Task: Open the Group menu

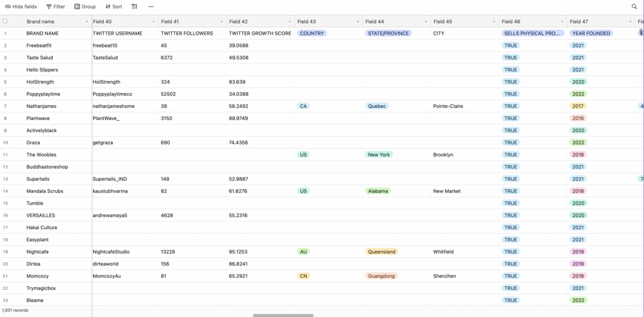Action: coord(85,6)
